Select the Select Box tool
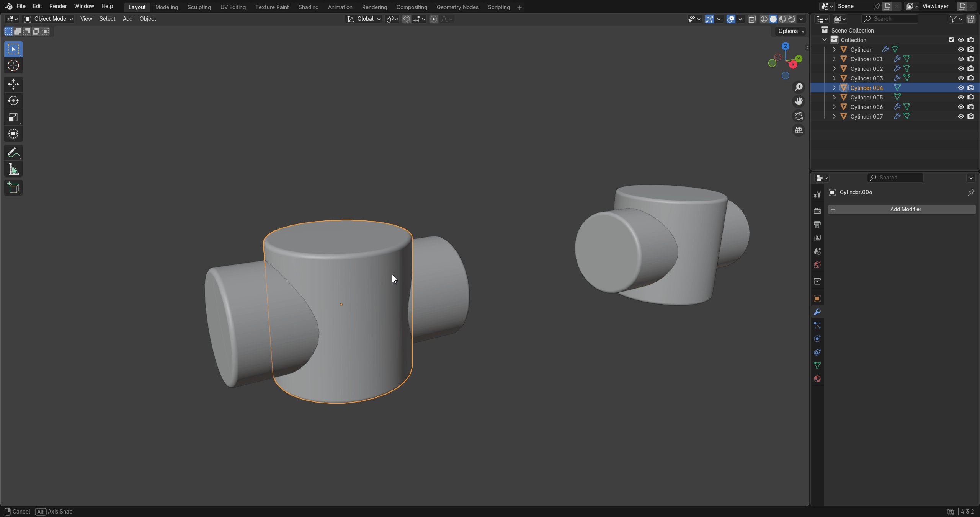This screenshot has width=980, height=517. pos(13,49)
